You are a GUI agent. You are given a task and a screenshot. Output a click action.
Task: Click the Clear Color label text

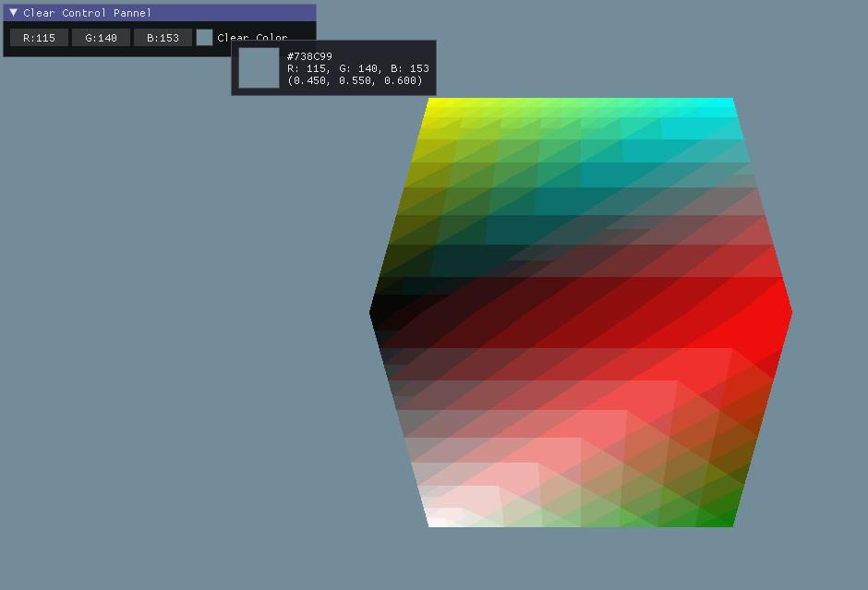tap(250, 37)
